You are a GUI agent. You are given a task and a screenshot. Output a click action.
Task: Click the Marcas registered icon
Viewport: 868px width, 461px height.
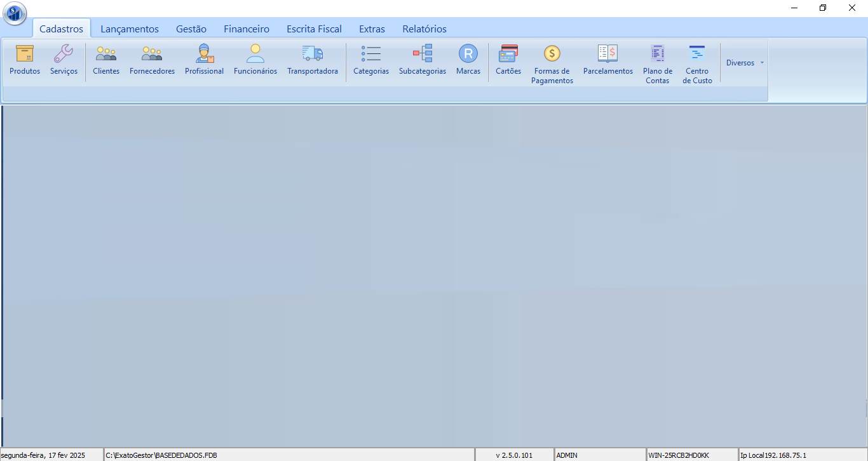468,54
